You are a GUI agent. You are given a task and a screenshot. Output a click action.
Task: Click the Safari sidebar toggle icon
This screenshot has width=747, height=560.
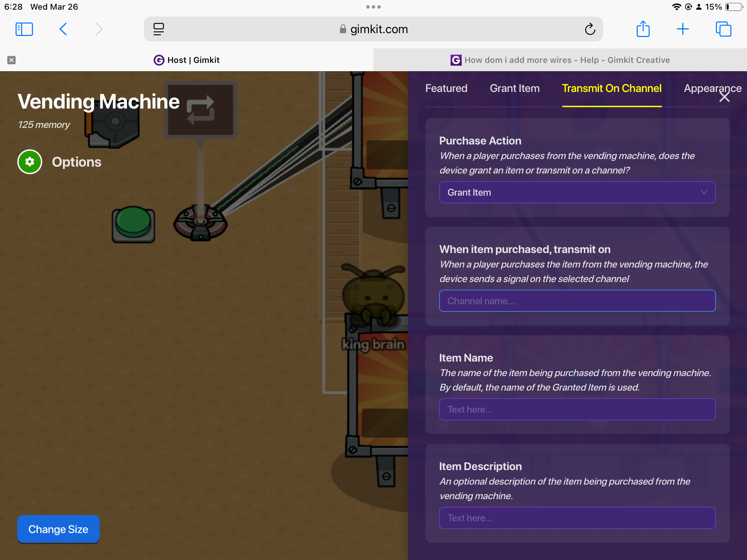[24, 29]
